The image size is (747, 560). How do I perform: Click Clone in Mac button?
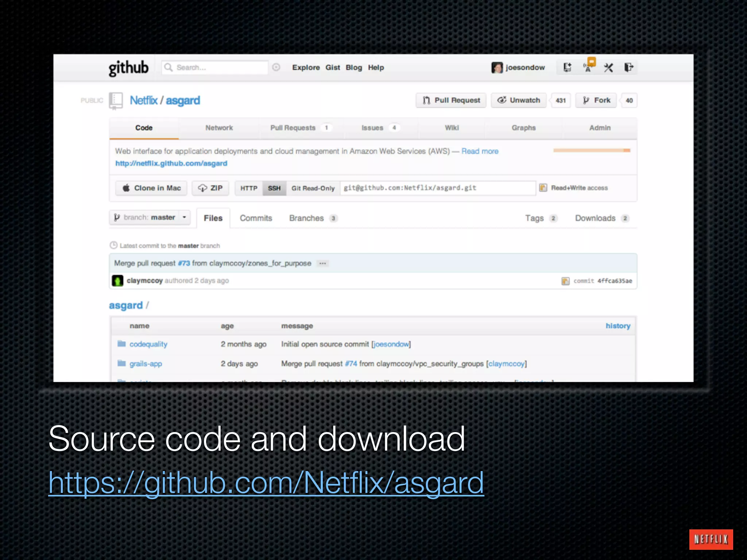click(x=151, y=188)
